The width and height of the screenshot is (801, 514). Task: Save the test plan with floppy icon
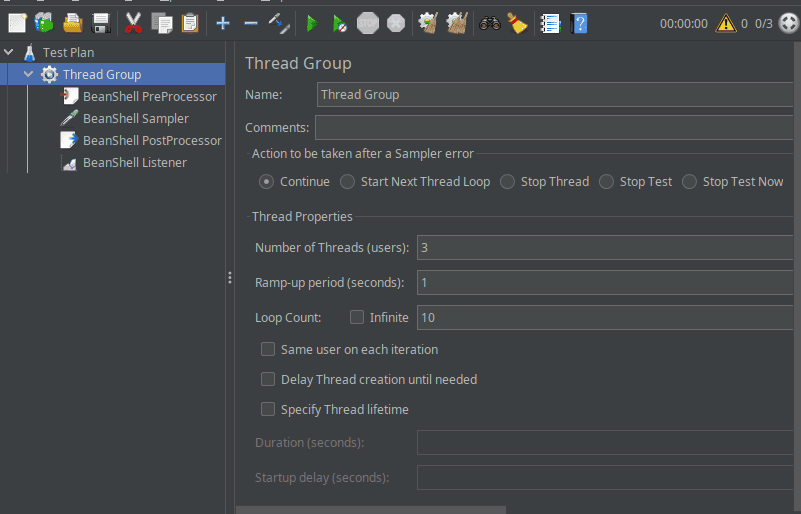tap(101, 23)
